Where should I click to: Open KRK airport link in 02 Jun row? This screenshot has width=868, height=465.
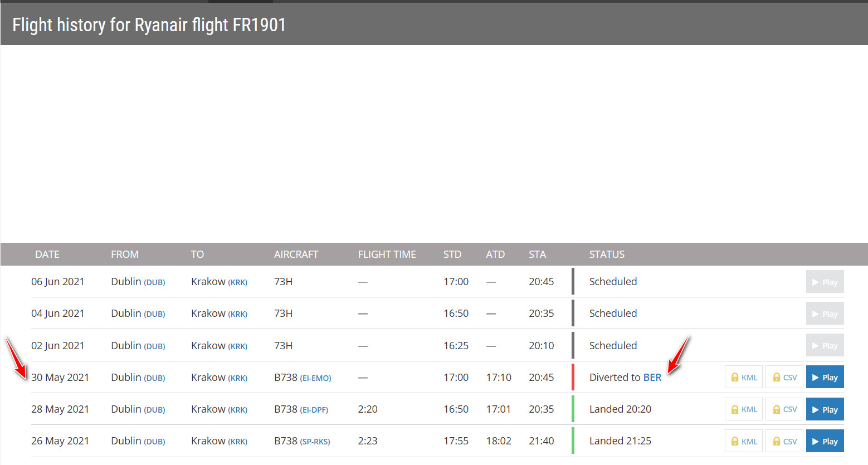tap(238, 346)
